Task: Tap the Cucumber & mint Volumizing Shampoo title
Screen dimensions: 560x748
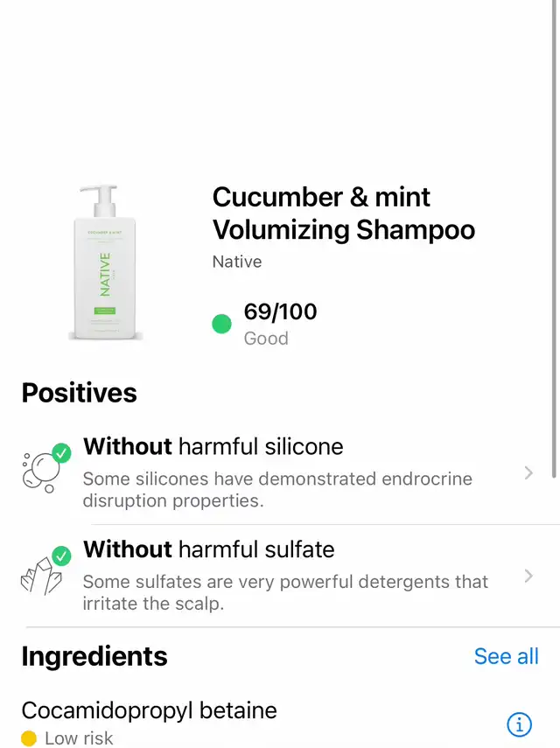Action: 343,213
